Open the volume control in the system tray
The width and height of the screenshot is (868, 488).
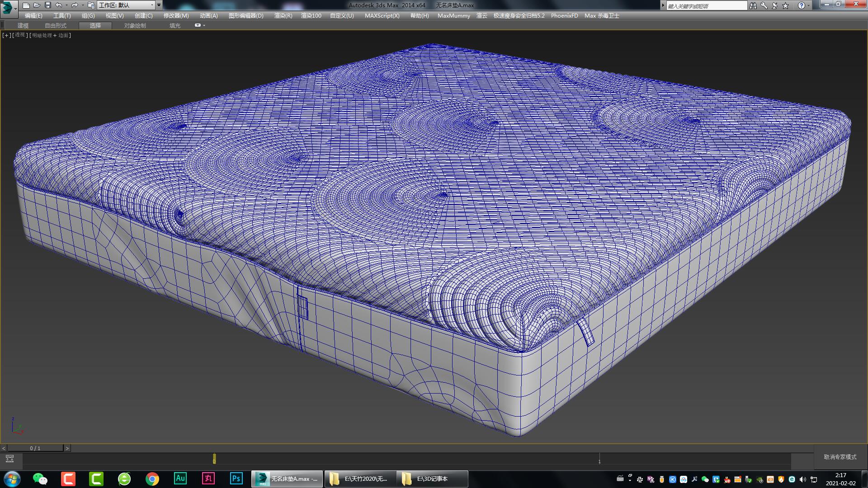(x=802, y=479)
